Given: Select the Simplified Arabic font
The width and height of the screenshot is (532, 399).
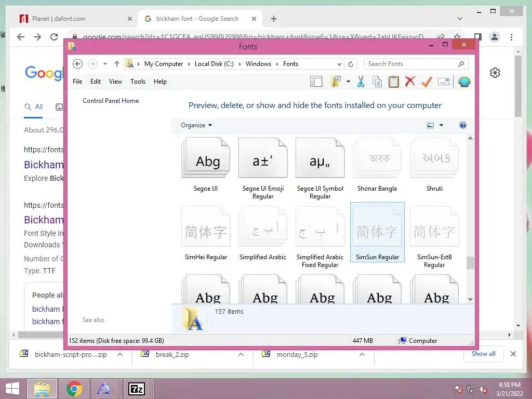Looking at the screenshot, I should click(x=262, y=233).
